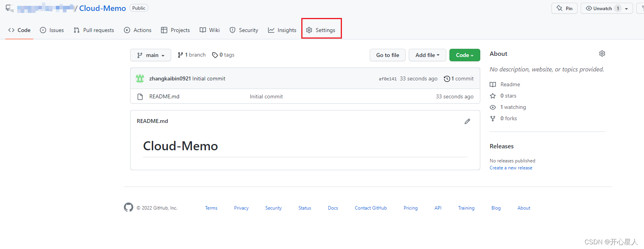Open the Wiki tab

[x=210, y=30]
